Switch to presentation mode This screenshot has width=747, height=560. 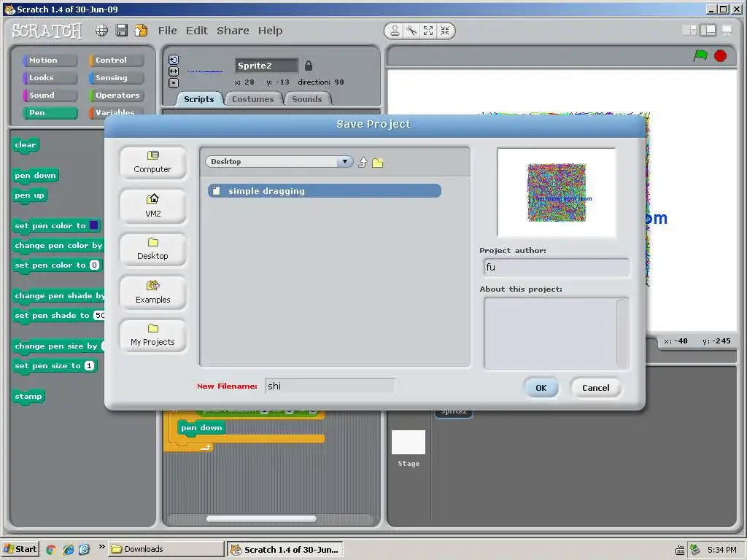(727, 31)
